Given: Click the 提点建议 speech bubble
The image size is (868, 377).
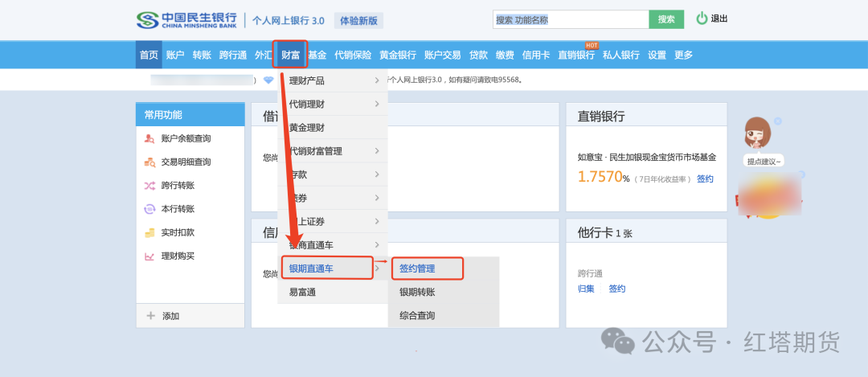Looking at the screenshot, I should pos(764,161).
